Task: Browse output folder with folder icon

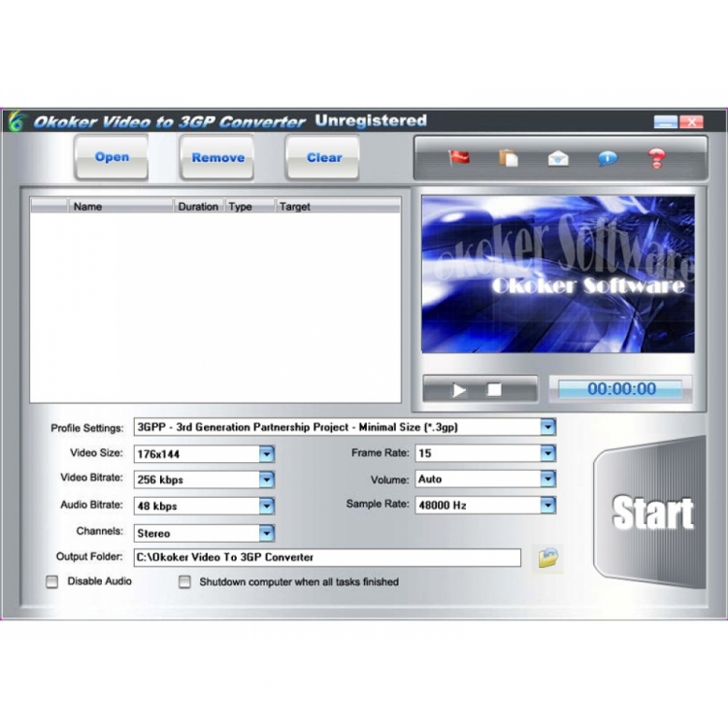Action: (548, 557)
